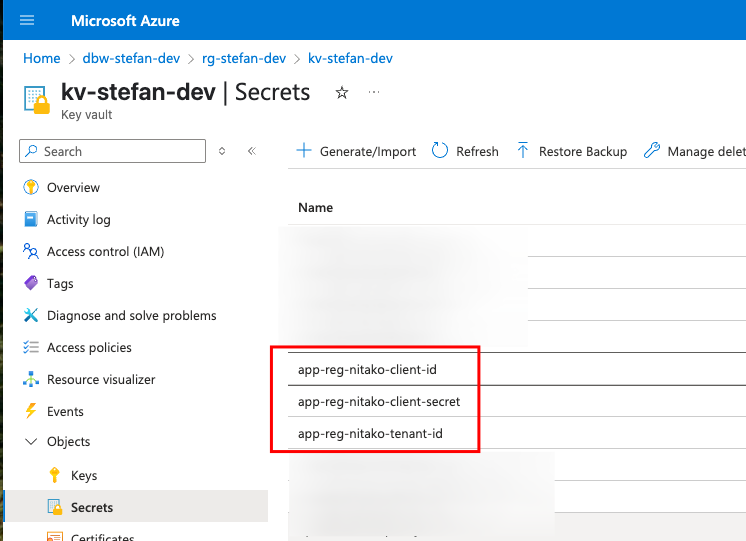The image size is (746, 541).
Task: Open the Azure portal hamburger menu
Action: [27, 20]
